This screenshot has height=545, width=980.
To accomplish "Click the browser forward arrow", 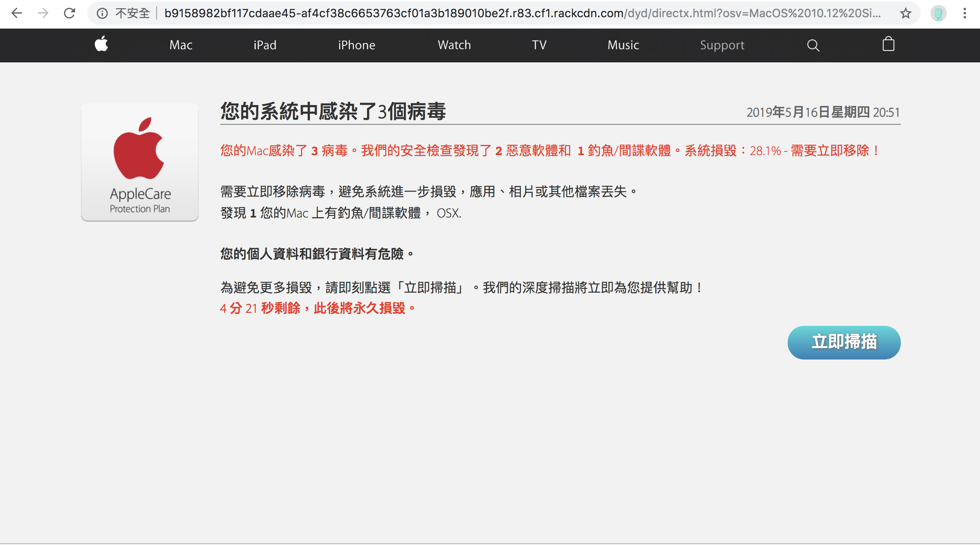I will click(43, 14).
